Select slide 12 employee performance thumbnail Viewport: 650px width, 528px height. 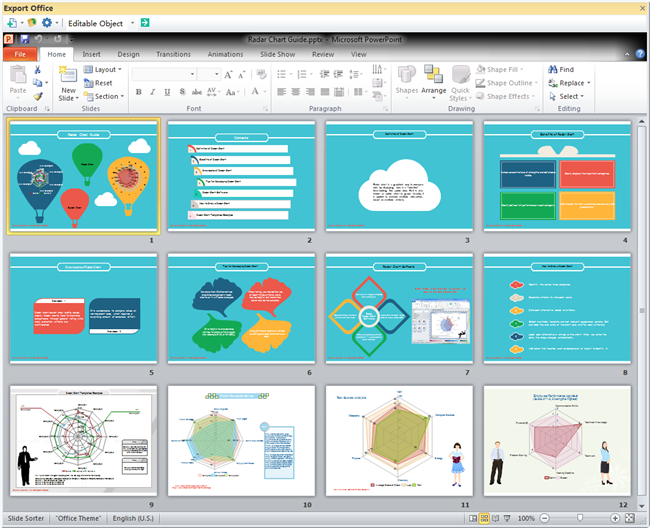557,441
